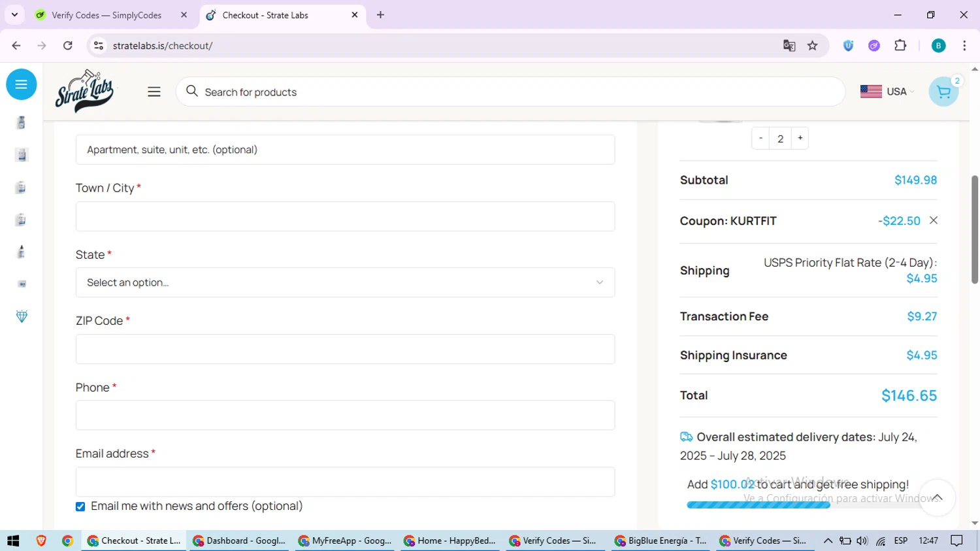Click the search magnifier icon
The image size is (980, 551).
tap(191, 92)
